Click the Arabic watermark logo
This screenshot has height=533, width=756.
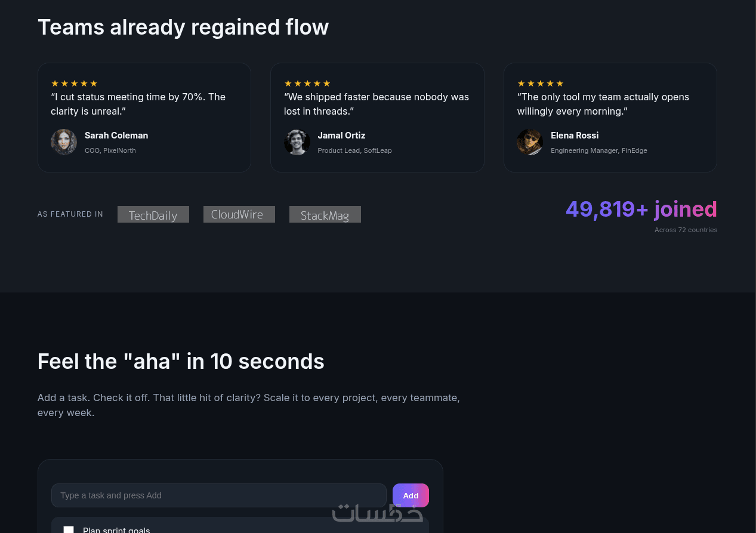click(377, 513)
